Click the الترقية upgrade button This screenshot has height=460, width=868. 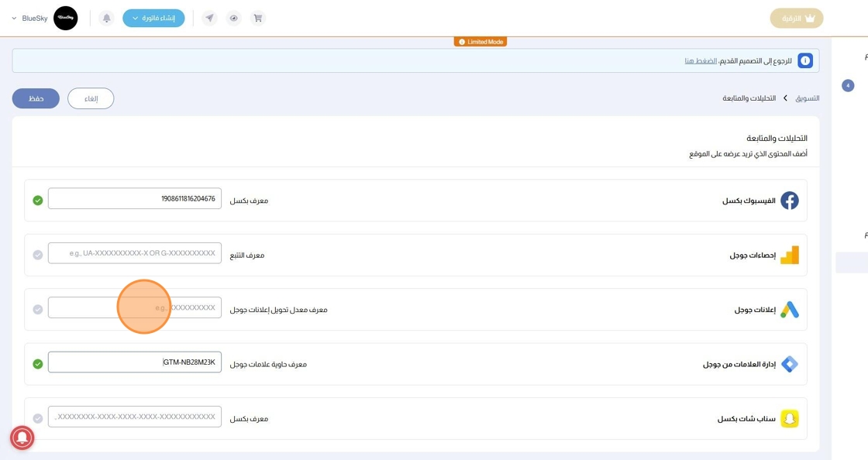point(797,19)
